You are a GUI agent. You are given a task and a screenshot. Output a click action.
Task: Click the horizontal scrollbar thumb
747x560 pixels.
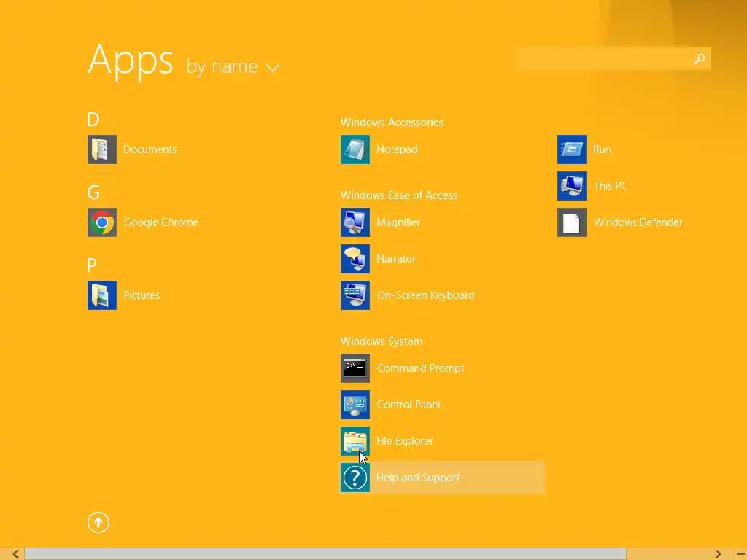[x=325, y=554]
